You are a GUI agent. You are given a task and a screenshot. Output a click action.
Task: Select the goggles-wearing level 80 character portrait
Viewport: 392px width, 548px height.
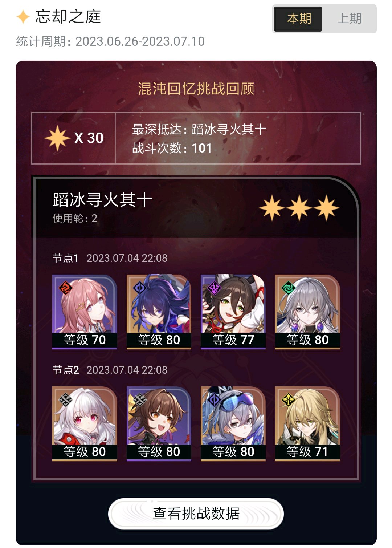[x=233, y=424]
